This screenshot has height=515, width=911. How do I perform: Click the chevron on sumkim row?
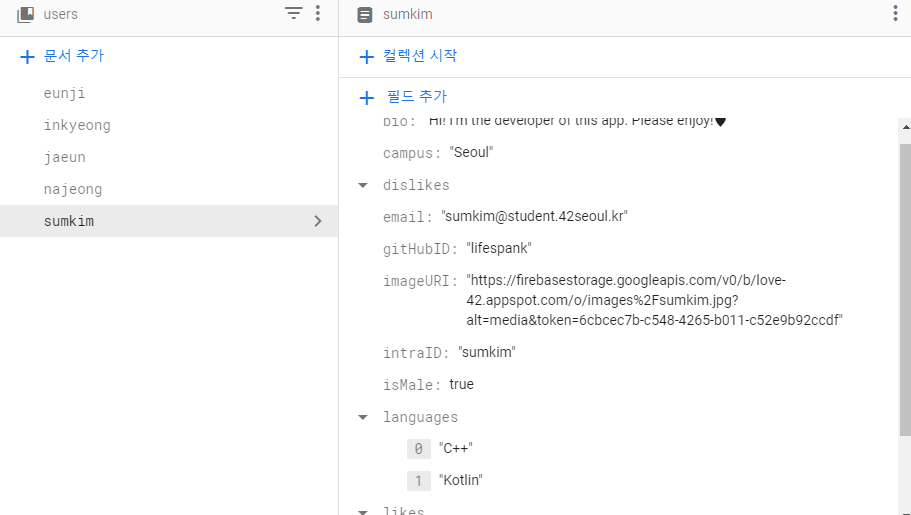(318, 221)
